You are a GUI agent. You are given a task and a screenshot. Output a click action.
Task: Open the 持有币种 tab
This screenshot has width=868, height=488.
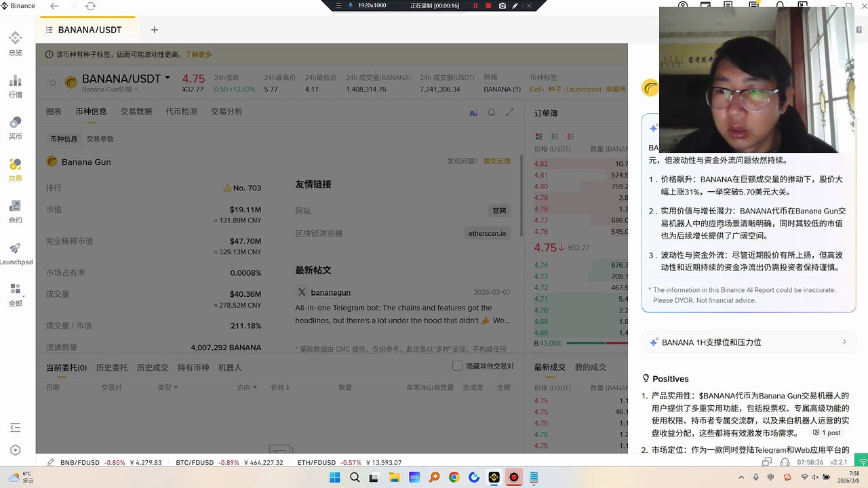193,367
